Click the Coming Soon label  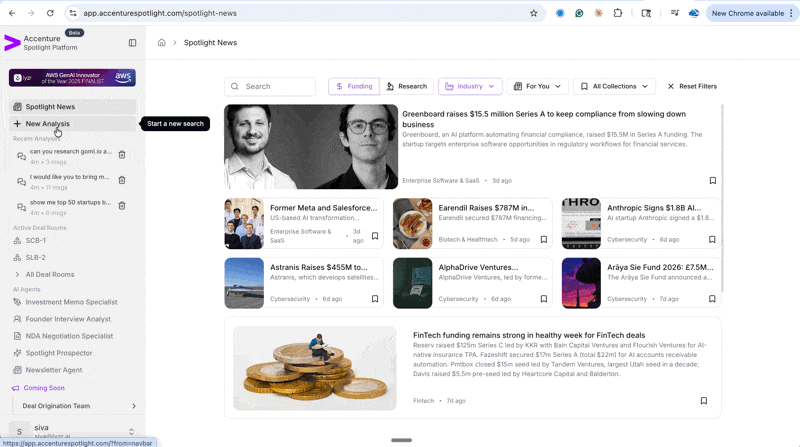[44, 388]
